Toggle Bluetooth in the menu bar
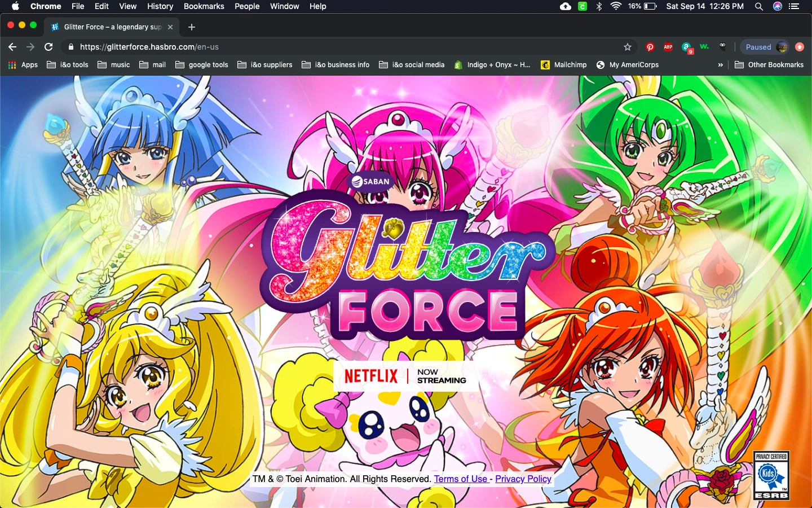 [598, 7]
